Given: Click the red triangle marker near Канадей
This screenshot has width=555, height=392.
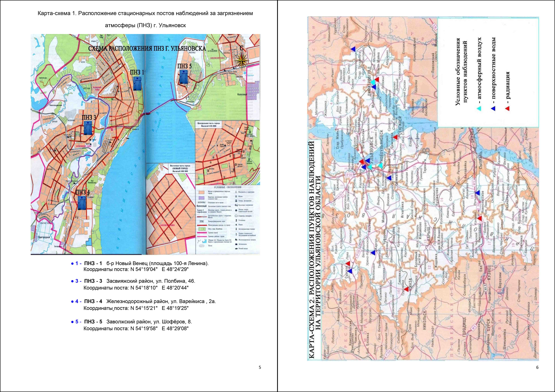Looking at the screenshot, I should point(480,218).
